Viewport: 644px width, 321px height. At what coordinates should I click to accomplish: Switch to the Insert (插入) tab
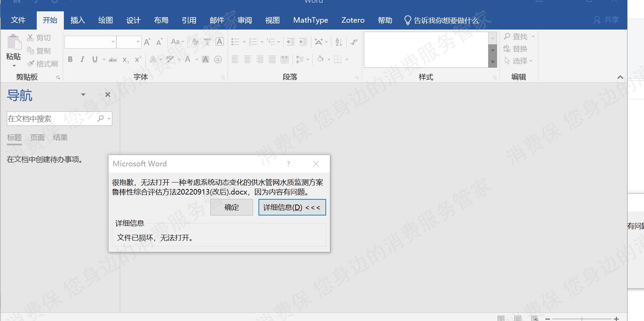78,20
